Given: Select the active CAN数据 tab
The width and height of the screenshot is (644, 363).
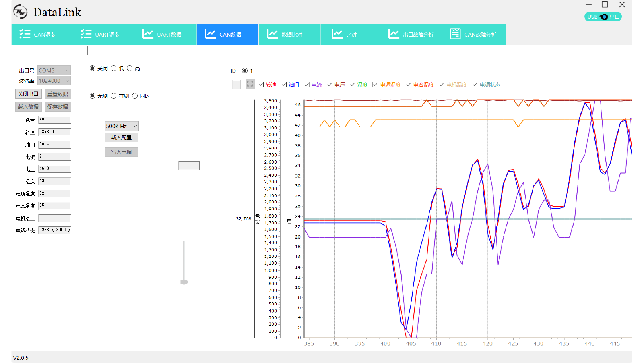Looking at the screenshot, I should [227, 35].
